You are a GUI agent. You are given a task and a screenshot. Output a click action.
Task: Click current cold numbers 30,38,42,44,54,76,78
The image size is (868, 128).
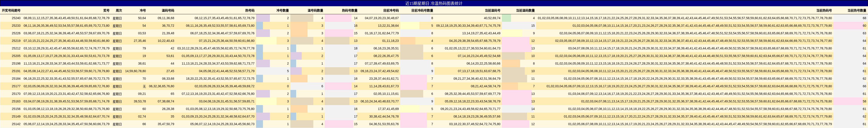click(x=384, y=117)
